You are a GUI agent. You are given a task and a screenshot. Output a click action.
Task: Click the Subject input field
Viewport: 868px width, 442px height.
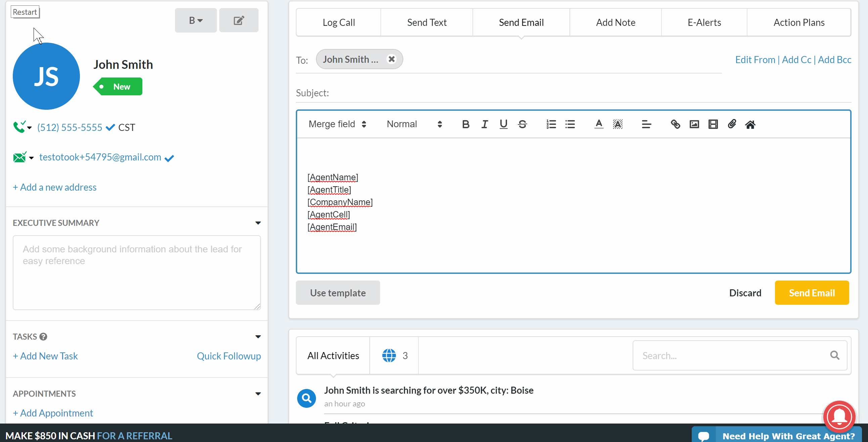[590, 93]
